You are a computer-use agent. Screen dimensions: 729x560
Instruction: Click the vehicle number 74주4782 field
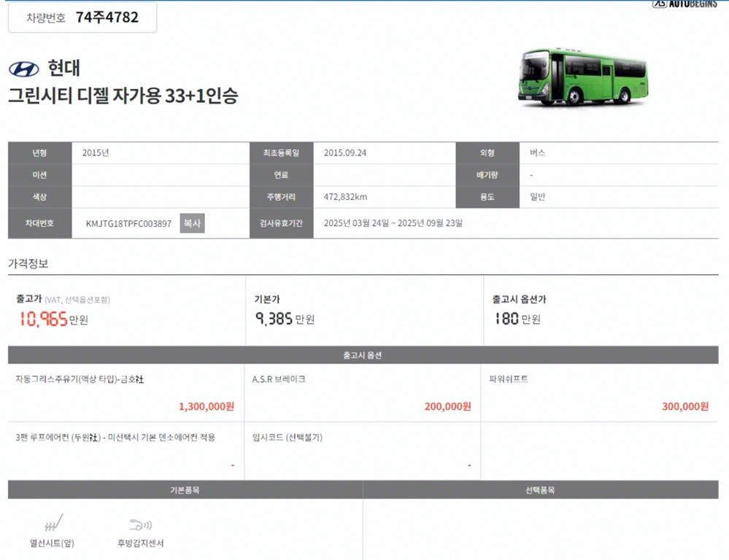(82, 17)
